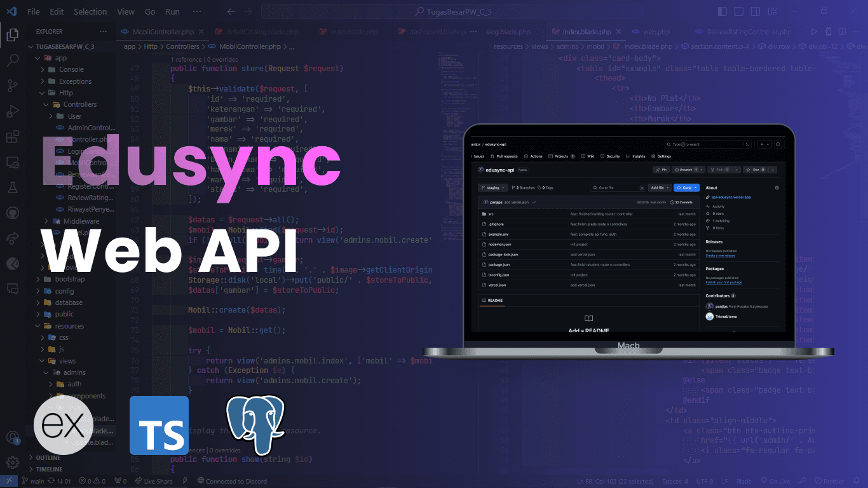Click the main branch in status bar
The image size is (868, 488).
(33, 482)
